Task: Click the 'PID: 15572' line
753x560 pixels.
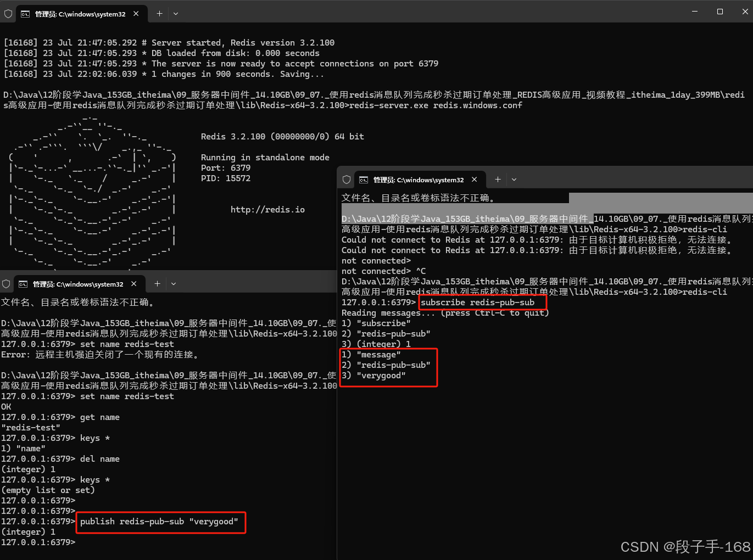Action: coord(226,178)
